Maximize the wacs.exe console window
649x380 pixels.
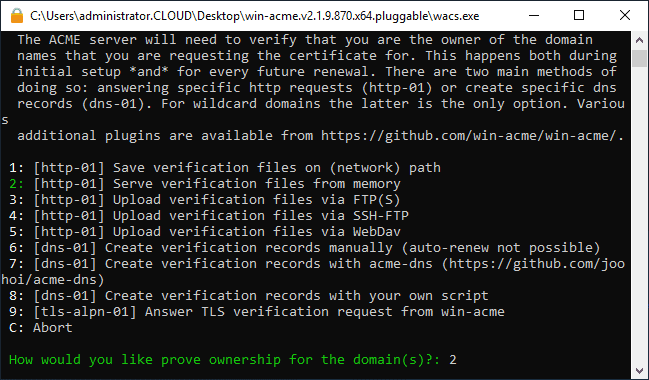coord(579,16)
